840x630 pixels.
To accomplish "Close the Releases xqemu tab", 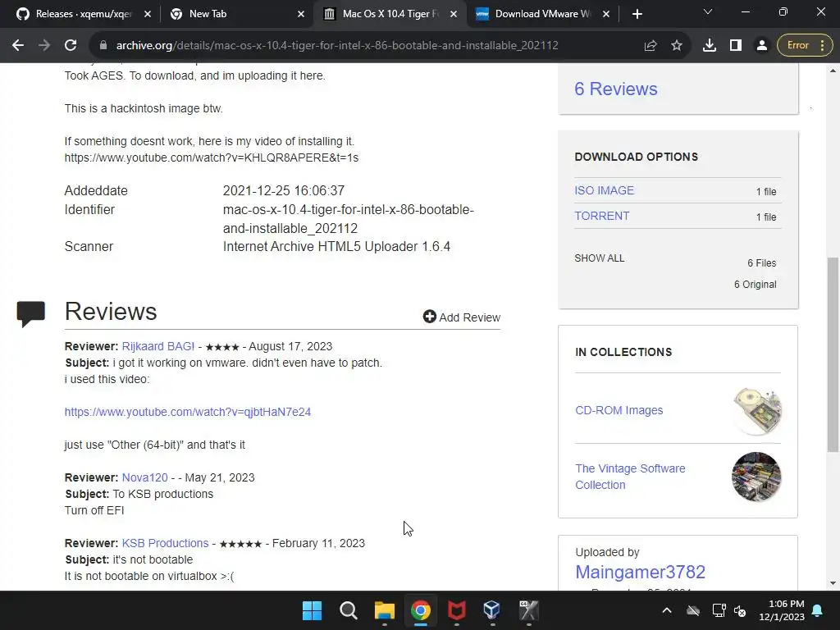I will click(x=148, y=14).
